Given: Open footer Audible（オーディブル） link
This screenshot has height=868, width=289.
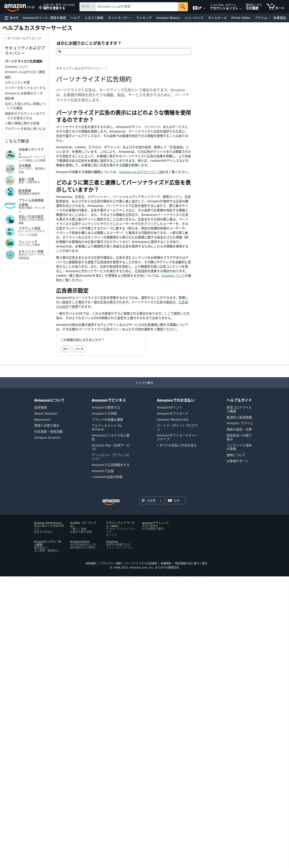Looking at the screenshot, I should [83, 524].
